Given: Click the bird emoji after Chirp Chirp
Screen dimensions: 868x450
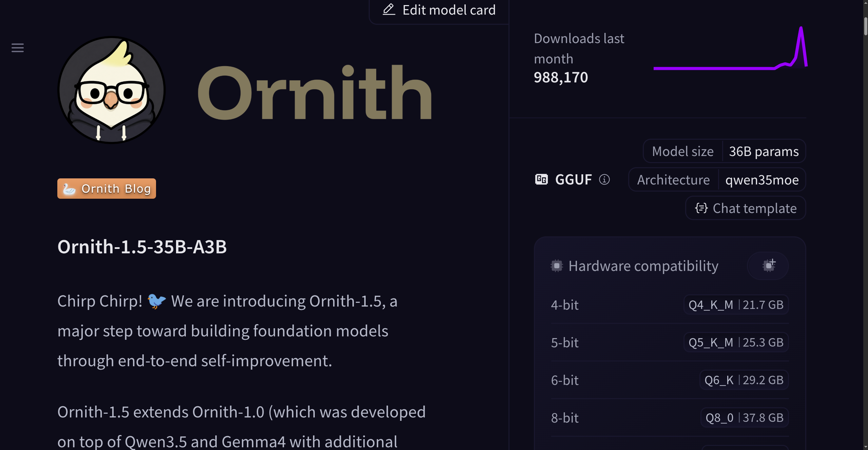Looking at the screenshot, I should tap(156, 301).
